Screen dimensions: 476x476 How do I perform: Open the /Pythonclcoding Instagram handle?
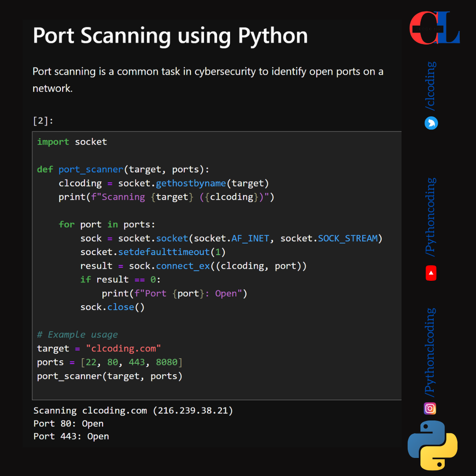click(x=431, y=352)
